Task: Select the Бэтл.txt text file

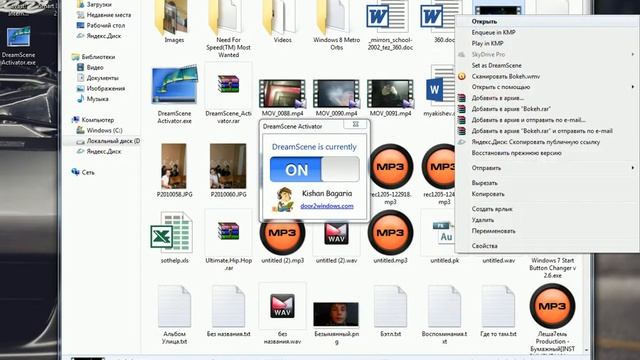Action: click(x=390, y=307)
